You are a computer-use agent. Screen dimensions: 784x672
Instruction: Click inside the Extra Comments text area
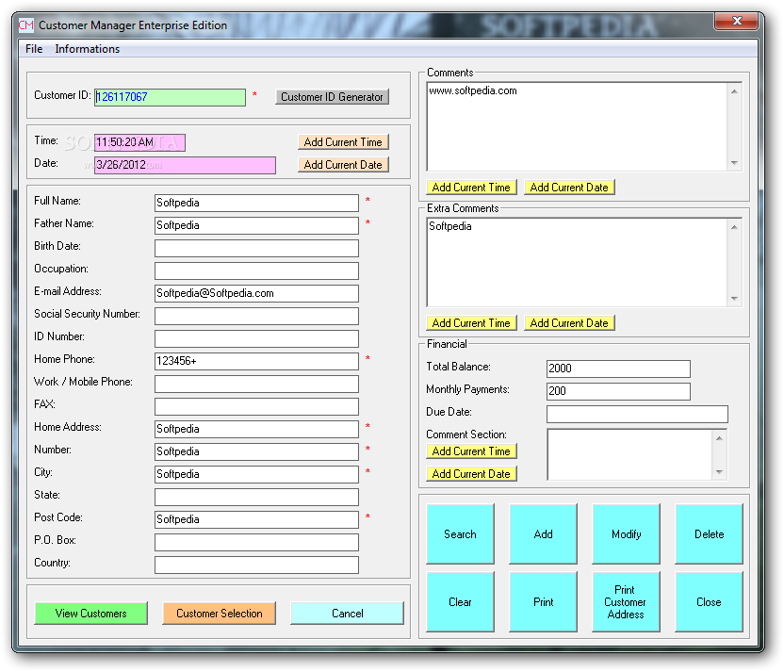[x=577, y=263]
